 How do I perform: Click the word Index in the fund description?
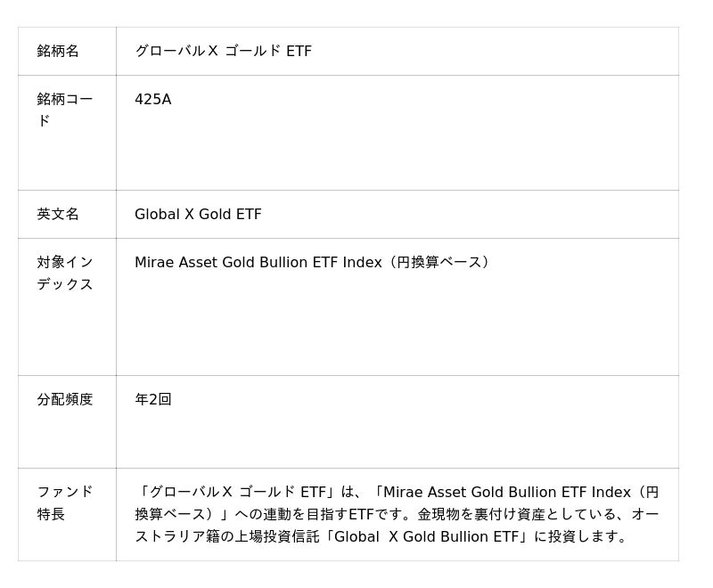(611, 492)
